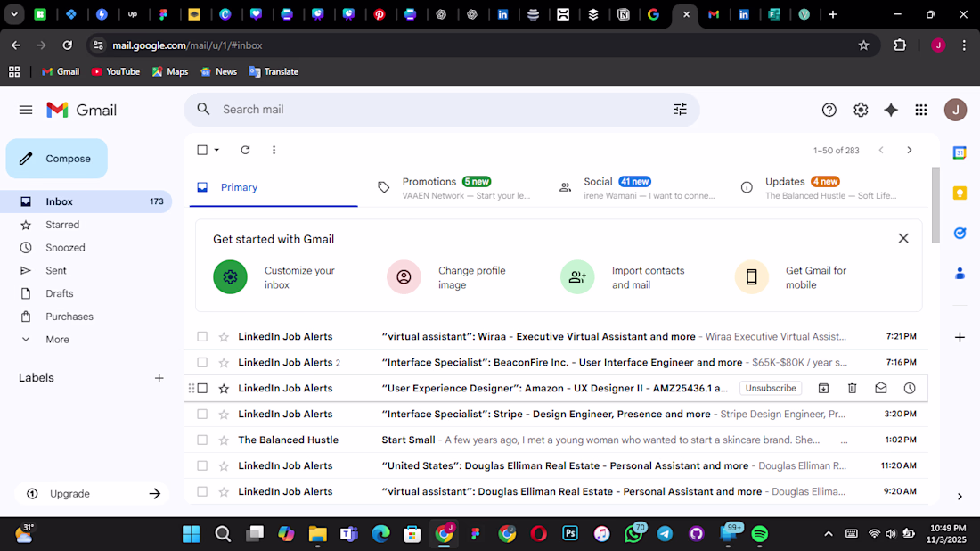Toggle the select all emails checkbox
The width and height of the screenshot is (980, 551).
click(202, 150)
